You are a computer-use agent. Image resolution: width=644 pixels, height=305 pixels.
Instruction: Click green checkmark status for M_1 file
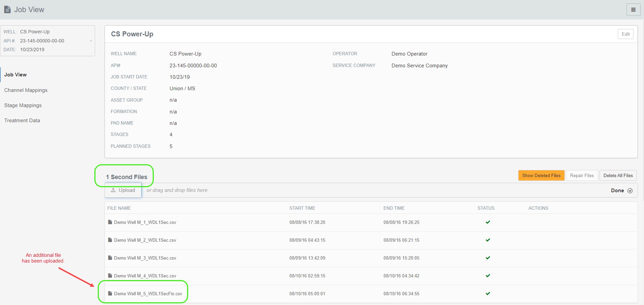[x=488, y=222]
